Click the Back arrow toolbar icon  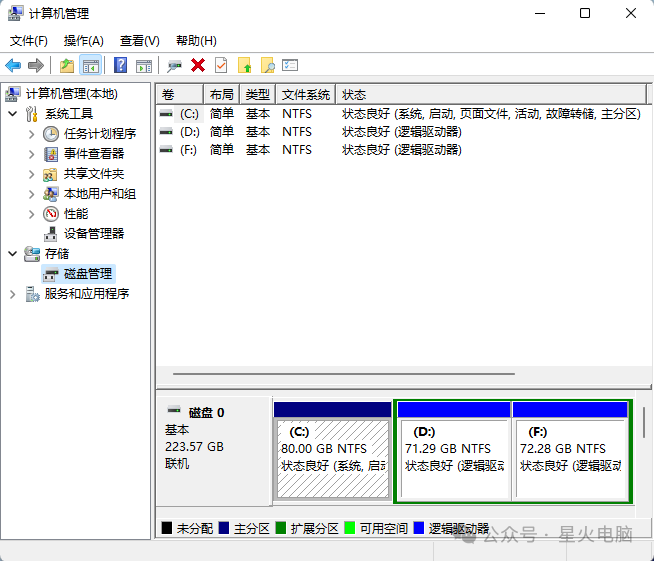[x=13, y=65]
